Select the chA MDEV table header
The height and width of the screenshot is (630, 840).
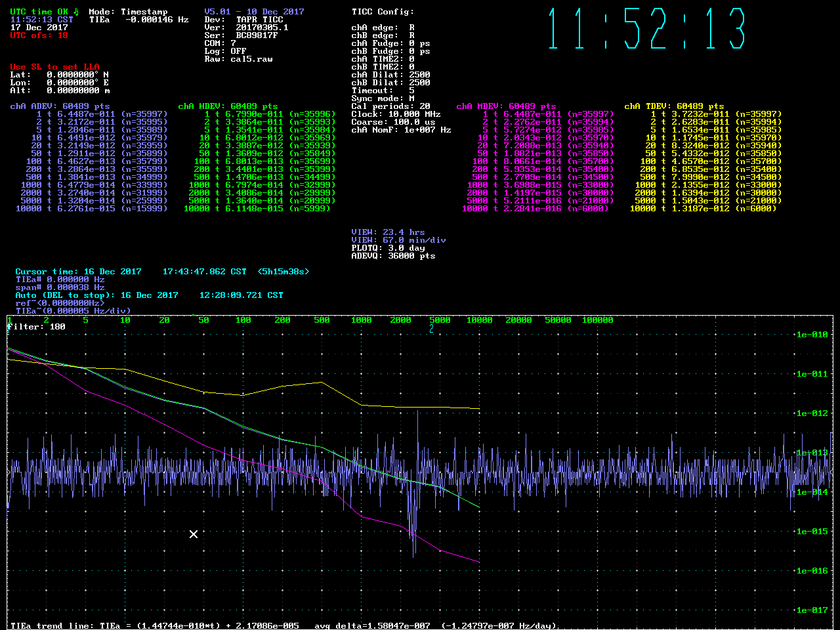[506, 106]
